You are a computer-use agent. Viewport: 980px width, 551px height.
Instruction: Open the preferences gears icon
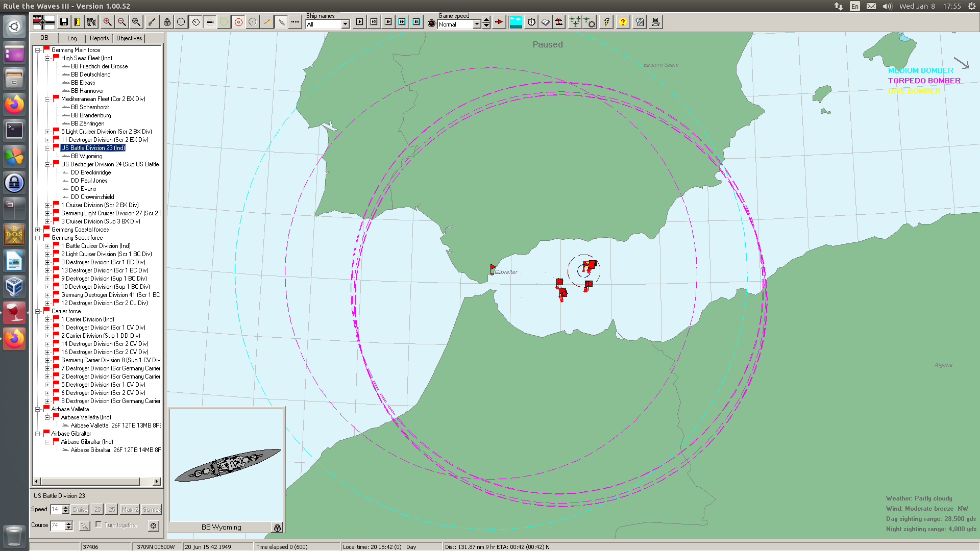[x=92, y=22]
